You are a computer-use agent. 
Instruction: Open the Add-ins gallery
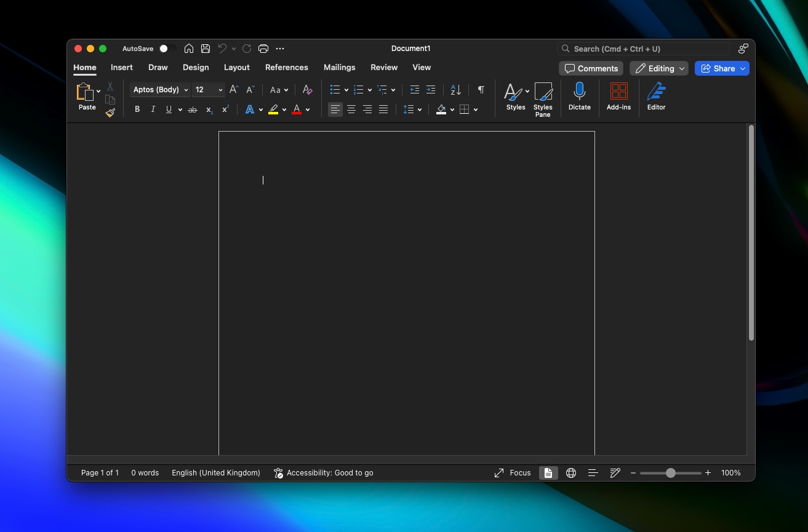[x=618, y=97]
